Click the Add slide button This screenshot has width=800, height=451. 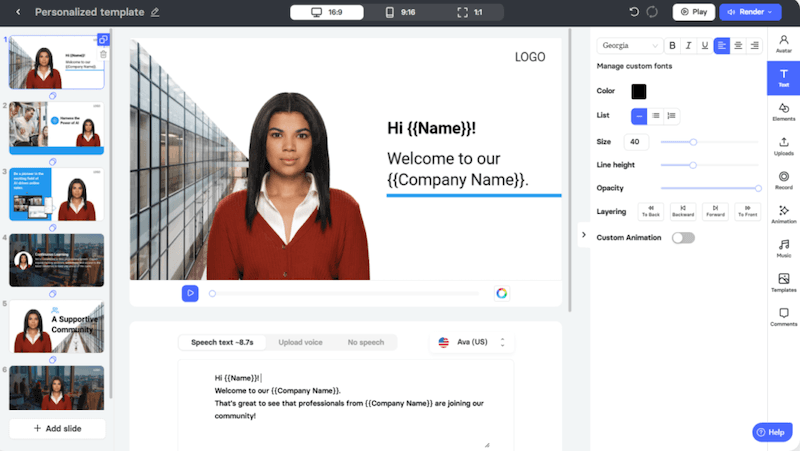point(57,428)
